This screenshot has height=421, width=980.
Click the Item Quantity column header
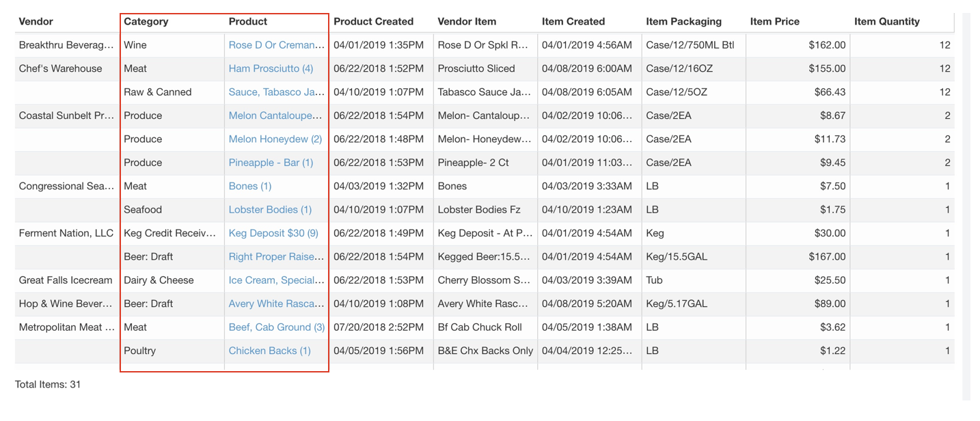886,21
